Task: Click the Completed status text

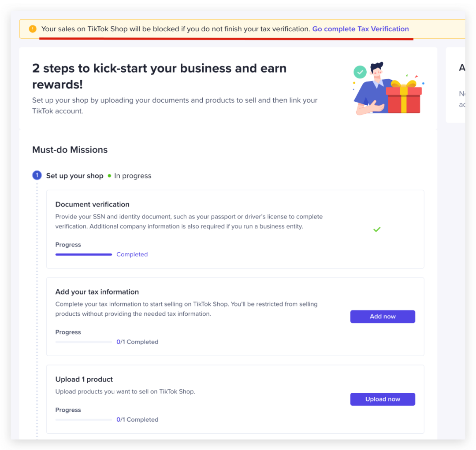Action: 132,255
